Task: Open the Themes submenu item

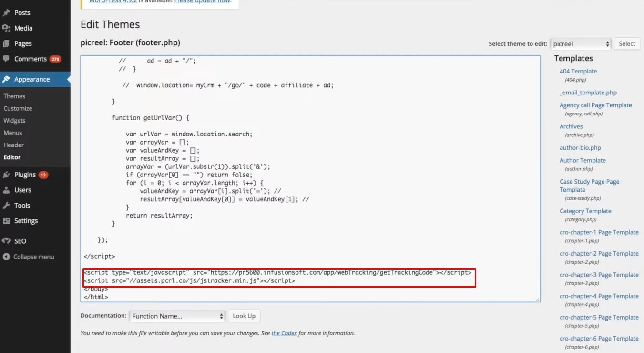Action: 14,96
